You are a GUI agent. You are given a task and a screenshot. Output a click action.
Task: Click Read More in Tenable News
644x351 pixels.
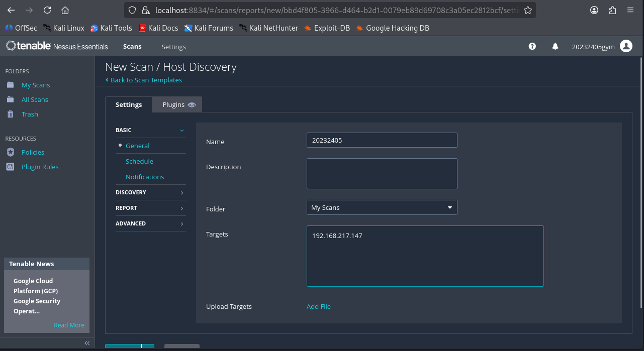click(69, 325)
